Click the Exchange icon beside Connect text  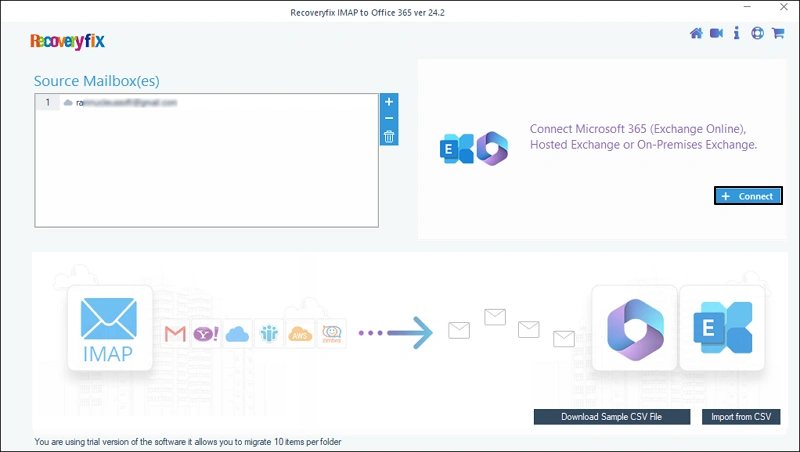(x=456, y=148)
